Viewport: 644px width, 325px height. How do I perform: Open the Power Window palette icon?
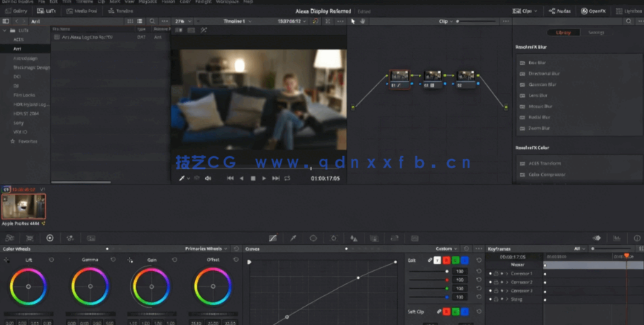[313, 238]
